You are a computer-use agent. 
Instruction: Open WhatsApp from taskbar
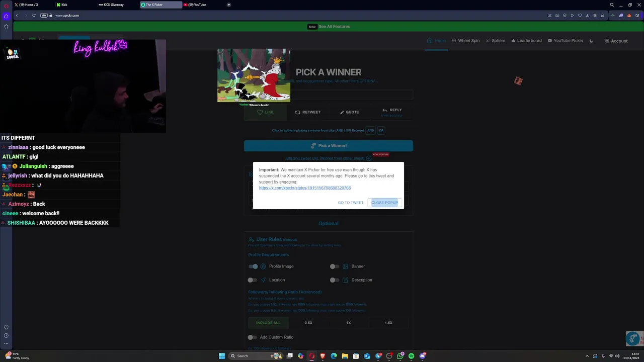(x=400, y=356)
